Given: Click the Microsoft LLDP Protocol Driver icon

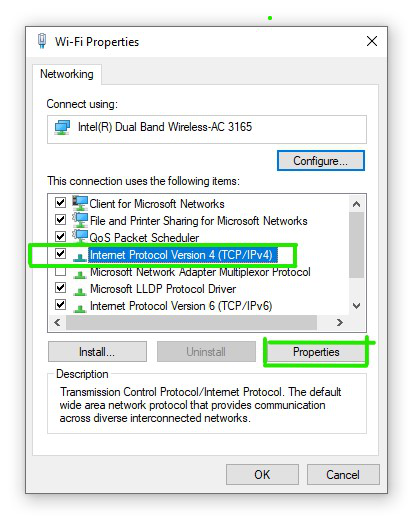Looking at the screenshot, I should [x=80, y=291].
